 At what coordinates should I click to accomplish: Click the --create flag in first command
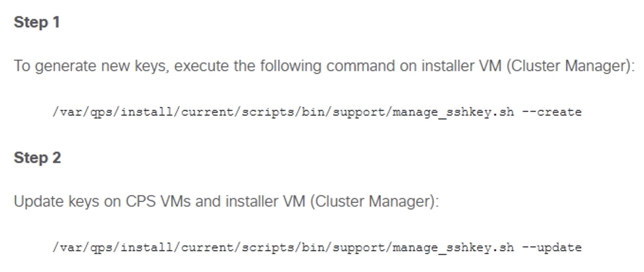coord(552,112)
